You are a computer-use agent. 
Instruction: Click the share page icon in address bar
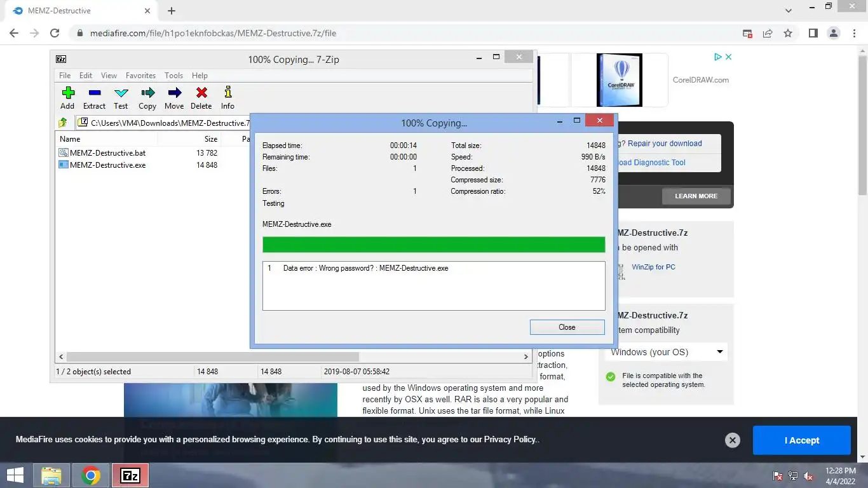click(768, 33)
